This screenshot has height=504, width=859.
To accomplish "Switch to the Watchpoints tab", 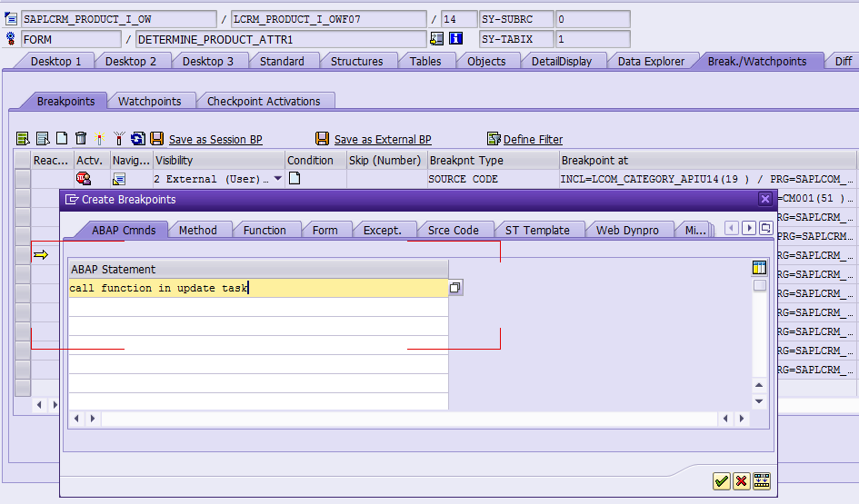I will point(150,101).
